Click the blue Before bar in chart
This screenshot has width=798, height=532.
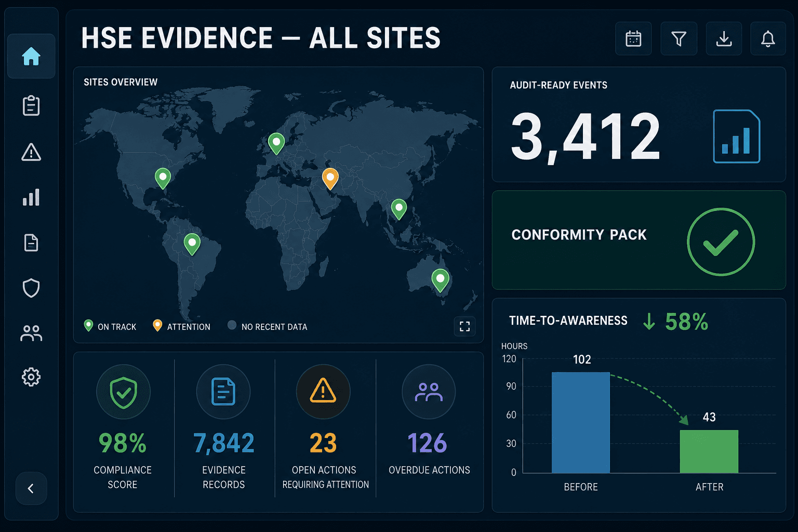pyautogui.click(x=581, y=422)
